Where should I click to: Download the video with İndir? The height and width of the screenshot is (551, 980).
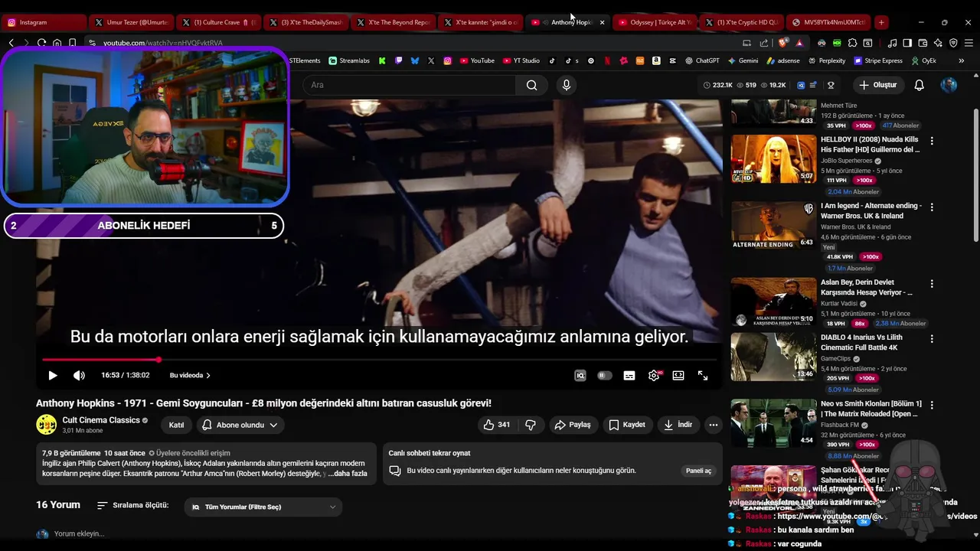pyautogui.click(x=678, y=425)
